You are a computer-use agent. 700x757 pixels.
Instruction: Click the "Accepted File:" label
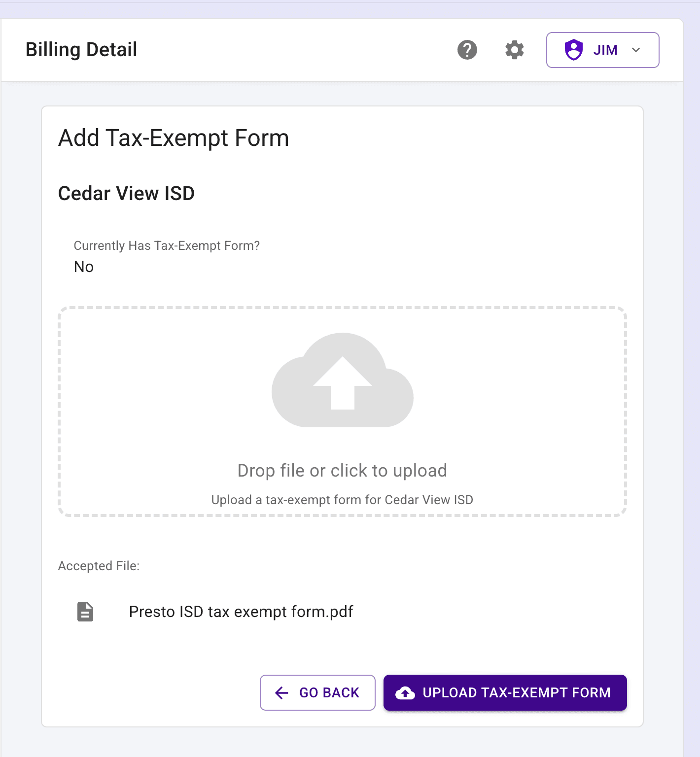(99, 566)
